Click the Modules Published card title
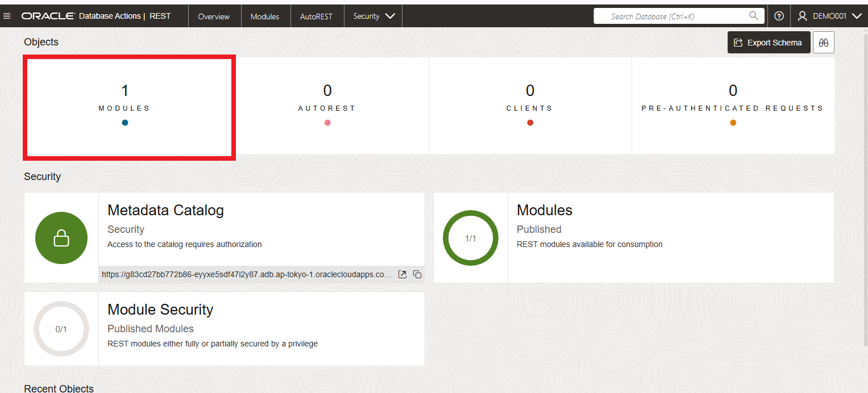This screenshot has height=393, width=868. click(x=545, y=210)
